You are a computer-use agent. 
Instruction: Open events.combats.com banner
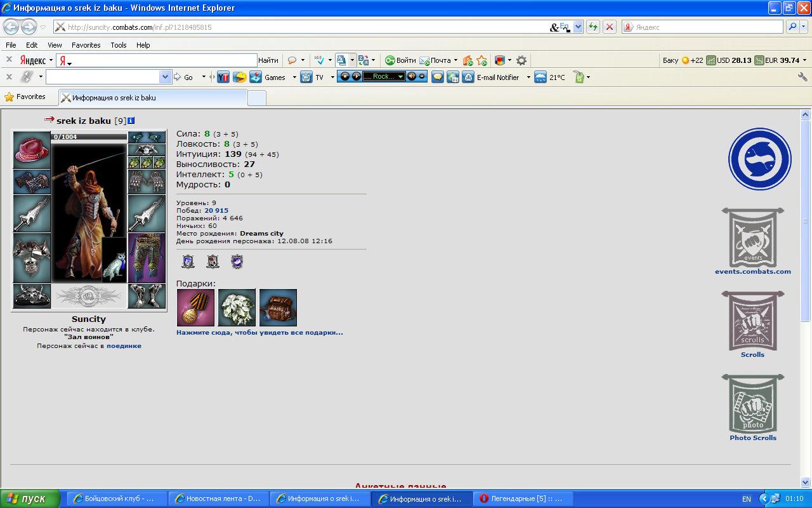pos(753,237)
